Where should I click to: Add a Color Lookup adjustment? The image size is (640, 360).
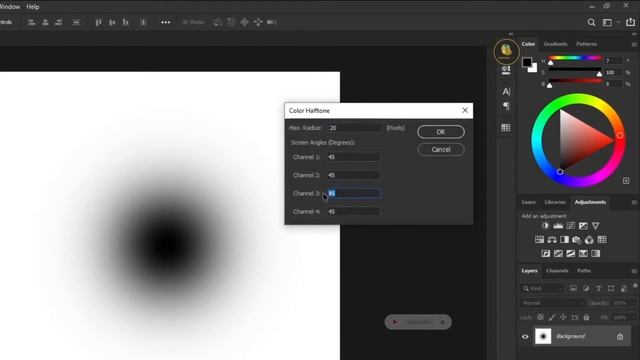602,240
